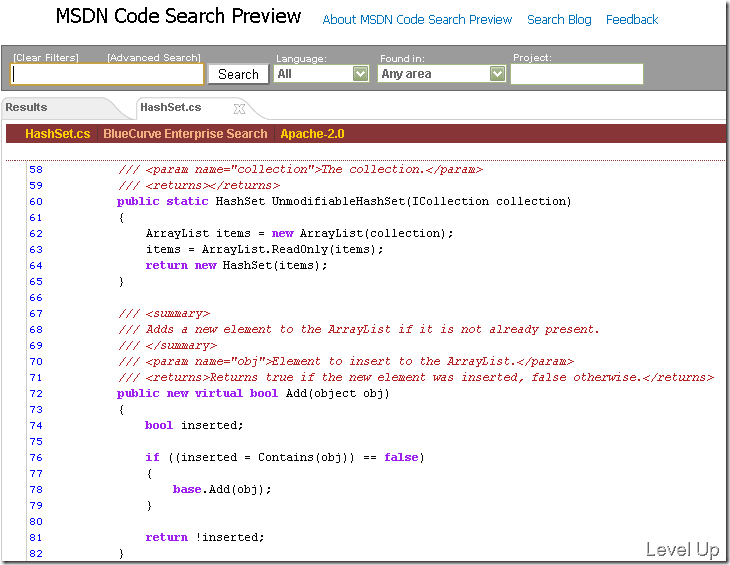Open the Search Blog link
The image size is (730, 565).
(x=559, y=20)
